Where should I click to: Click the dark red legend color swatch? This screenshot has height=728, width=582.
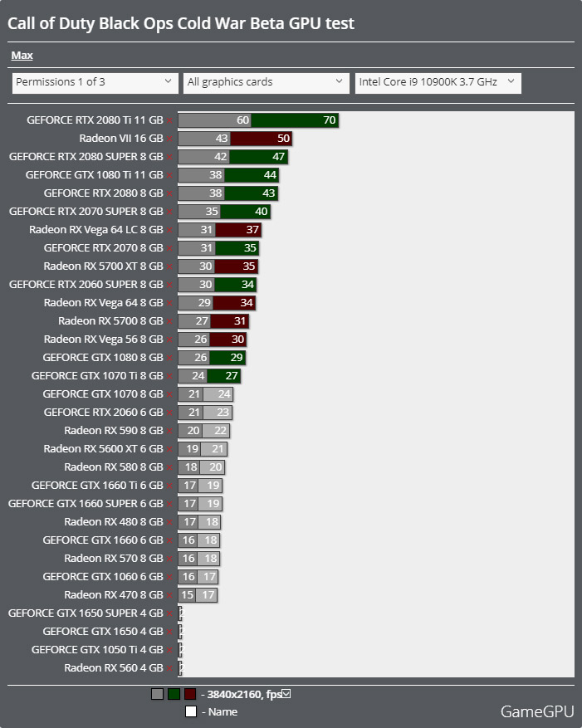point(190,694)
